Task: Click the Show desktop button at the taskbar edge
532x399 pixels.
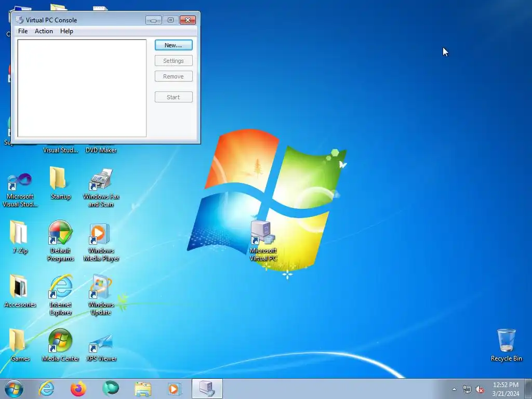Action: pos(528,389)
